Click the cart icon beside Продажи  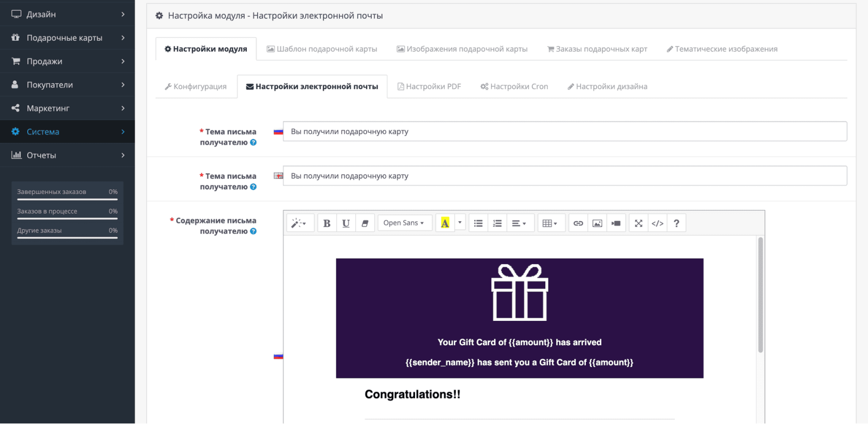click(16, 61)
